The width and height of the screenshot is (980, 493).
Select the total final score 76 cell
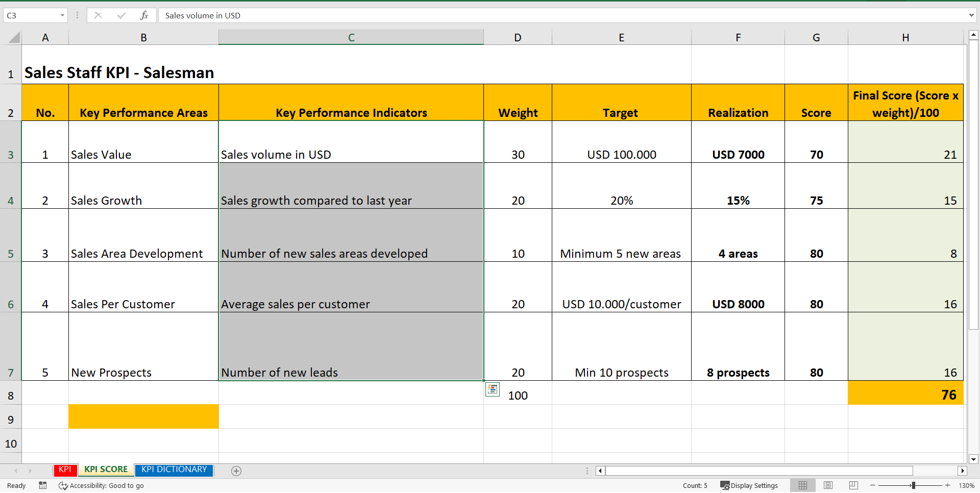click(905, 393)
